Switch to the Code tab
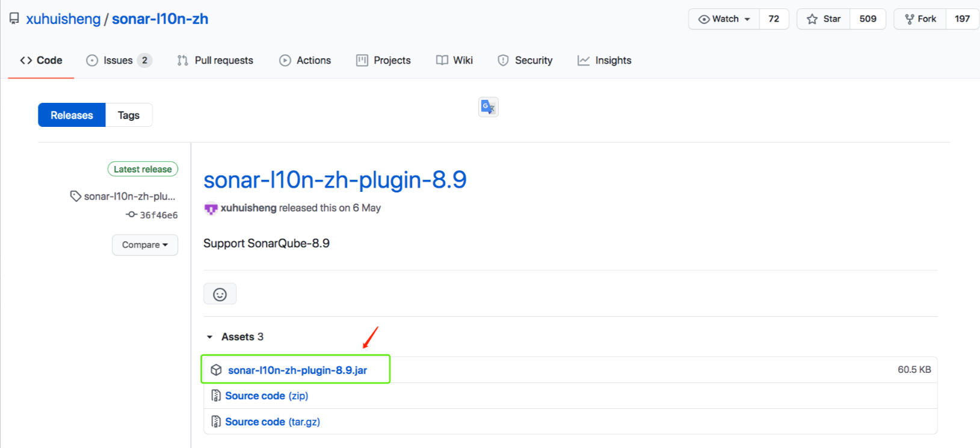The image size is (980, 448). pyautogui.click(x=41, y=60)
